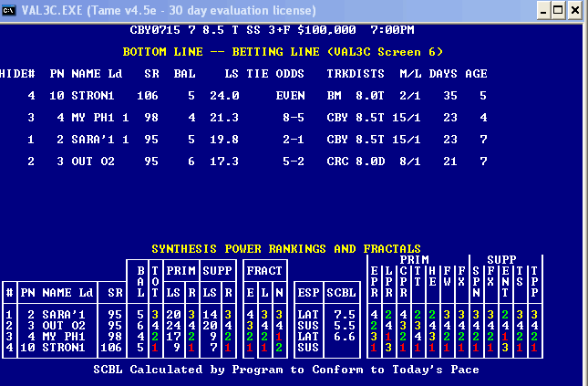Click the 8/1 morning line value
The height and width of the screenshot is (386, 588).
tap(410, 162)
